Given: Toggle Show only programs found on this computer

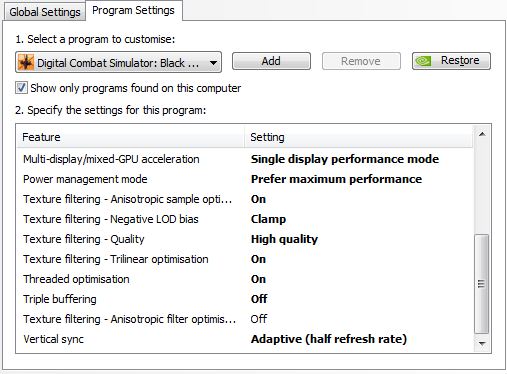Looking at the screenshot, I should [x=21, y=88].
